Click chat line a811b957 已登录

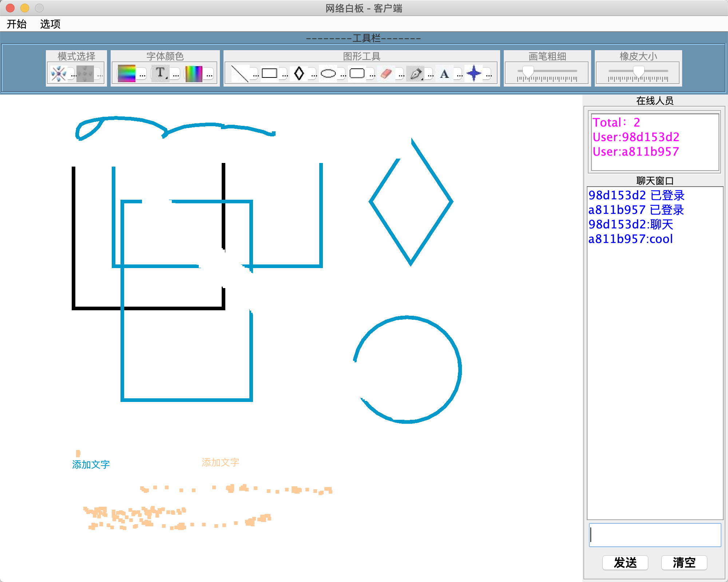coord(636,210)
